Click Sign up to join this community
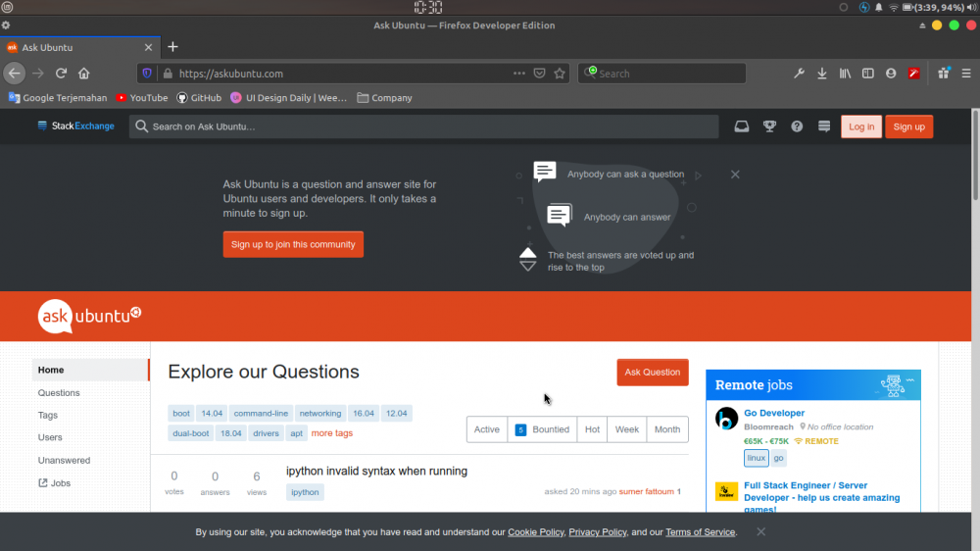The height and width of the screenshot is (551, 980). point(293,244)
